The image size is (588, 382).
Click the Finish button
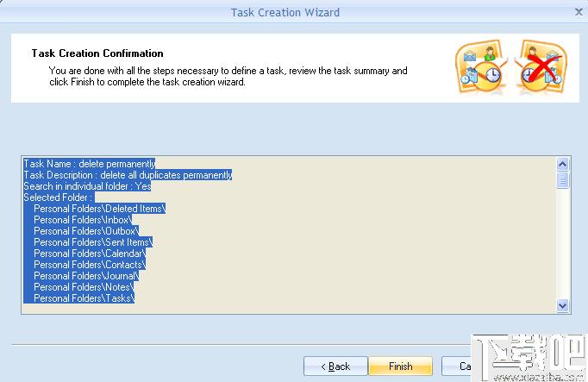pos(401,366)
